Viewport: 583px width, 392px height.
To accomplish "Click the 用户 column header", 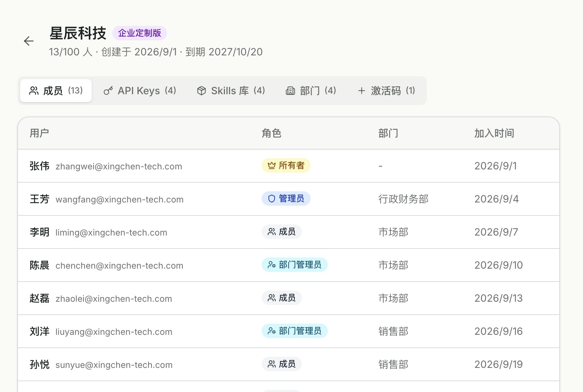I will coord(39,133).
